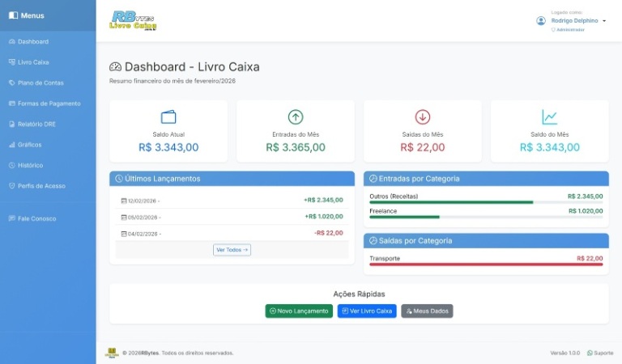Screen dimensions: 622x364
Task: Open the Livro Caixa menu item
Action: 48,62
